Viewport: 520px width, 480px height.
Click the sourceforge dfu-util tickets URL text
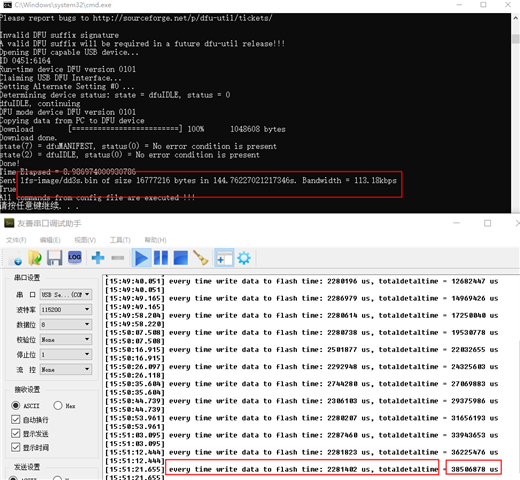[x=182, y=18]
